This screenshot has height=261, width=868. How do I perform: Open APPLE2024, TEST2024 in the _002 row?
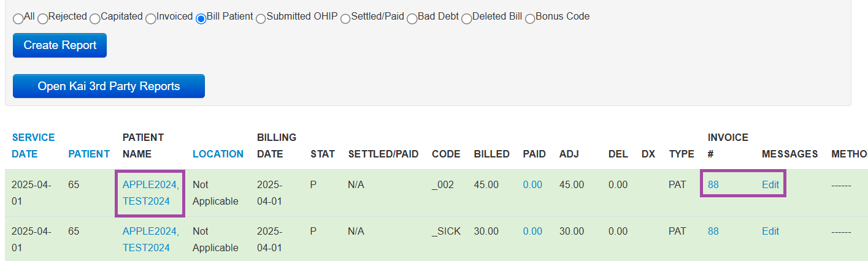tap(151, 192)
